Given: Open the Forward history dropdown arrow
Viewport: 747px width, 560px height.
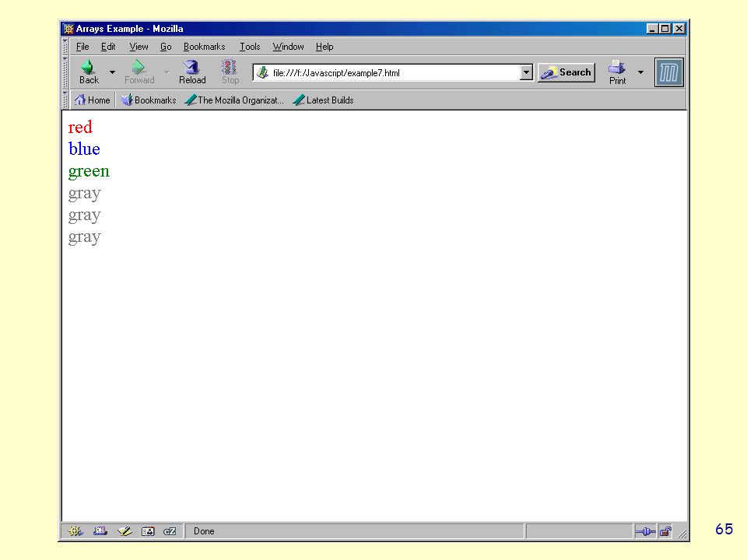Looking at the screenshot, I should coord(167,72).
